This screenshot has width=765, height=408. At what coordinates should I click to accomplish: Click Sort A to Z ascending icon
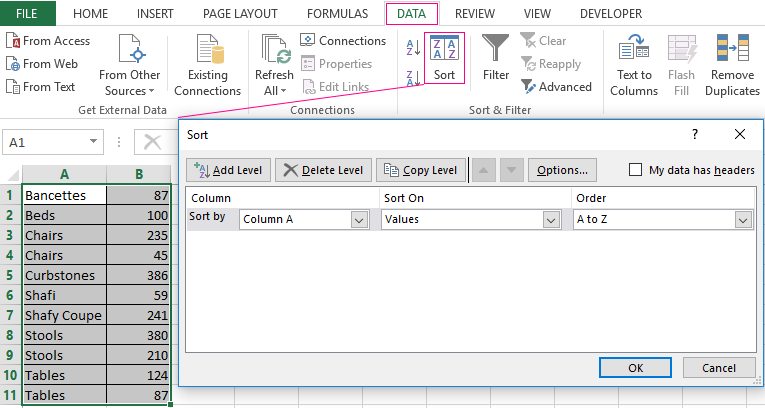pos(413,47)
